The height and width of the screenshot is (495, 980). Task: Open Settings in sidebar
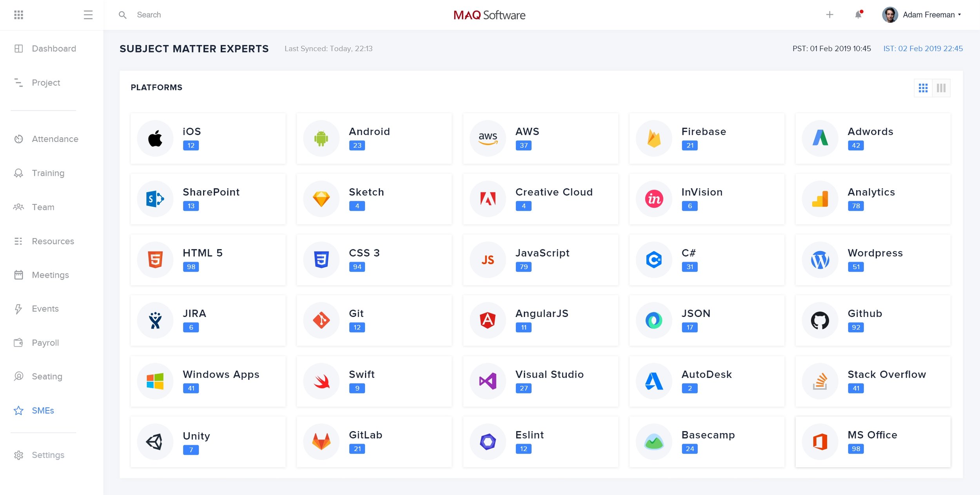pos(39,455)
